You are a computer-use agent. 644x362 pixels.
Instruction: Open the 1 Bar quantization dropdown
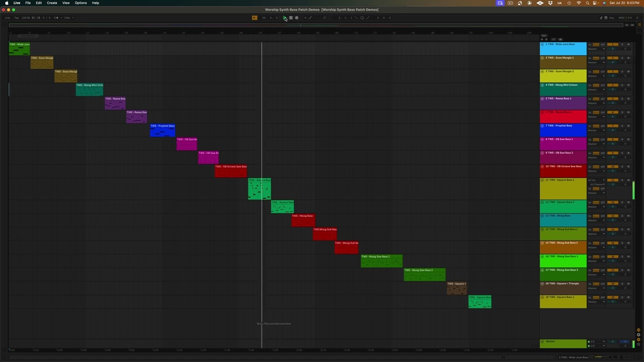(68, 18)
